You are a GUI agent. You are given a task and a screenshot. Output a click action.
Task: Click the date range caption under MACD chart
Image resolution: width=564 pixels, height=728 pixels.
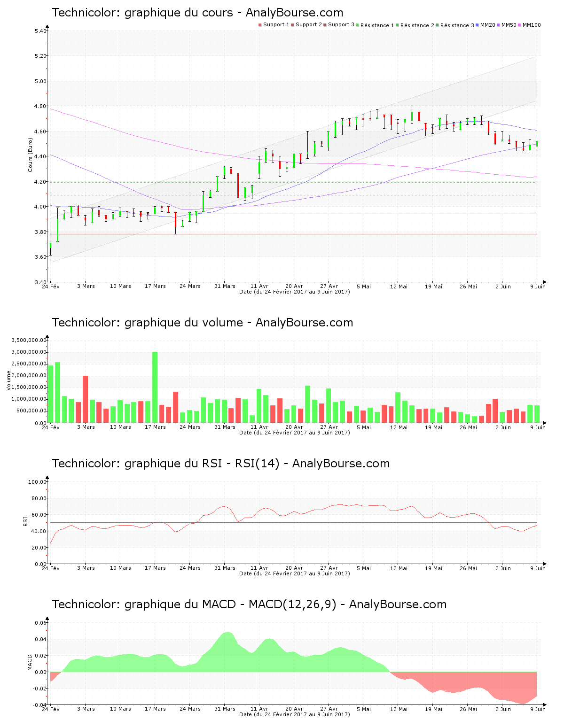pyautogui.click(x=295, y=714)
